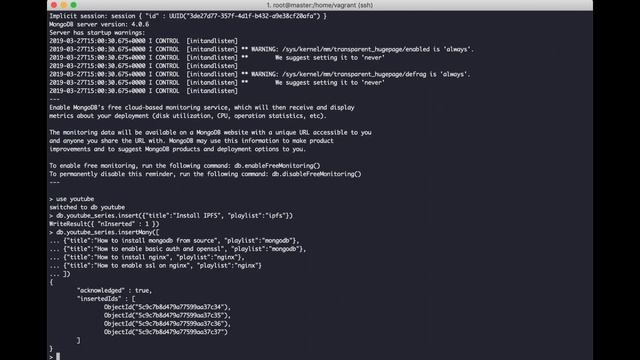Click 'metrics about your deployment' line

pos(188,116)
